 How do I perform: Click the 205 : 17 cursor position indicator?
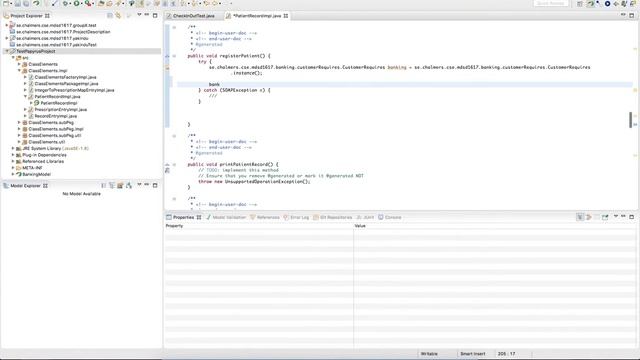[507, 354]
